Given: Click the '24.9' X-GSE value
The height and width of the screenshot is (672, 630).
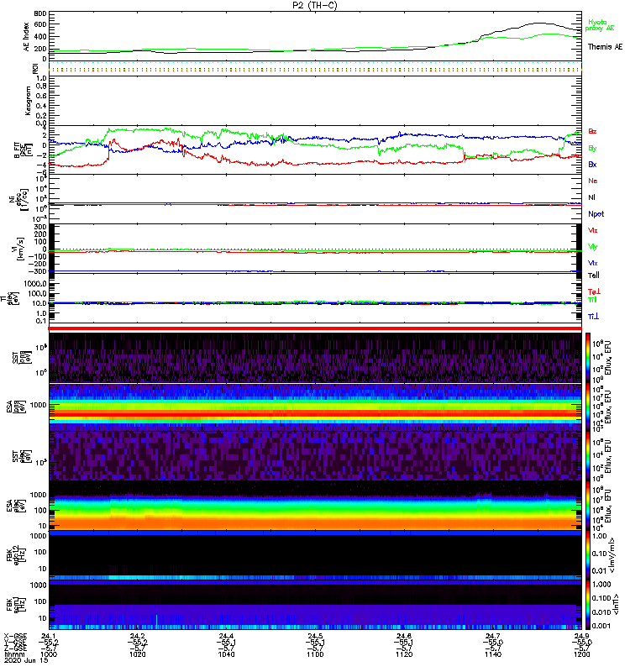Looking at the screenshot, I should (x=581, y=636).
